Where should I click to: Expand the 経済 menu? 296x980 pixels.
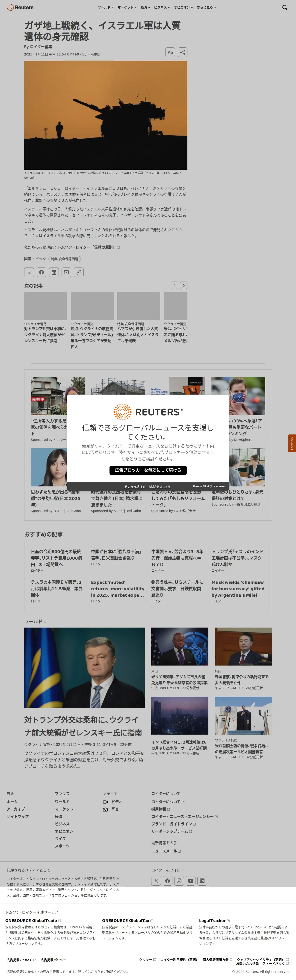pyautogui.click(x=145, y=7)
